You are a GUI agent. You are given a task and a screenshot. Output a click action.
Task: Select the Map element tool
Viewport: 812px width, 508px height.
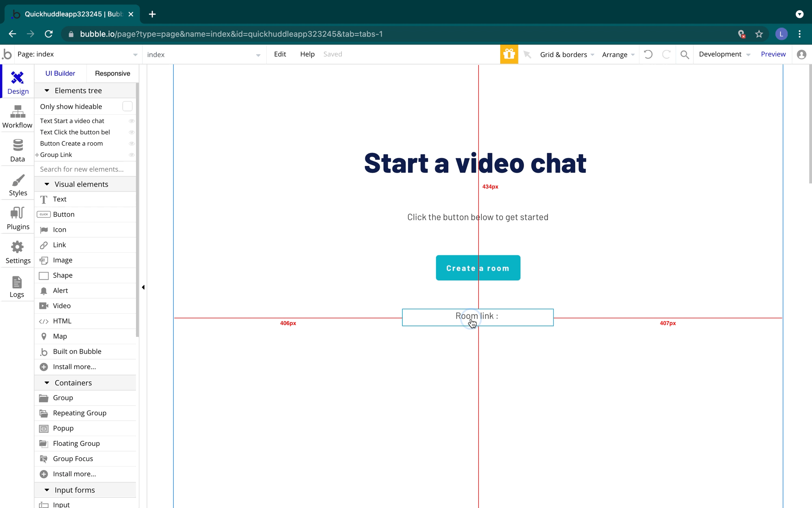[x=85, y=336]
